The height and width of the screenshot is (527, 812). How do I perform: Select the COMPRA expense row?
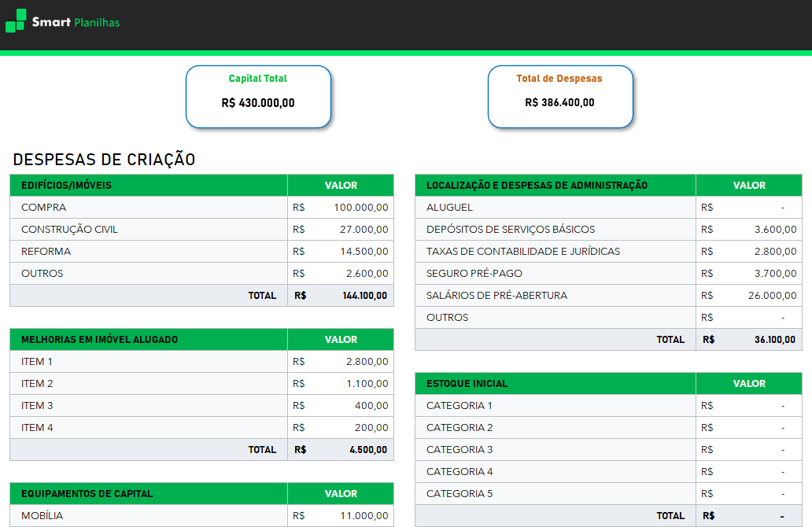pyautogui.click(x=148, y=207)
